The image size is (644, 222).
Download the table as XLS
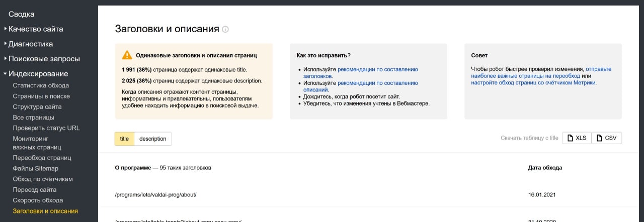click(x=577, y=138)
